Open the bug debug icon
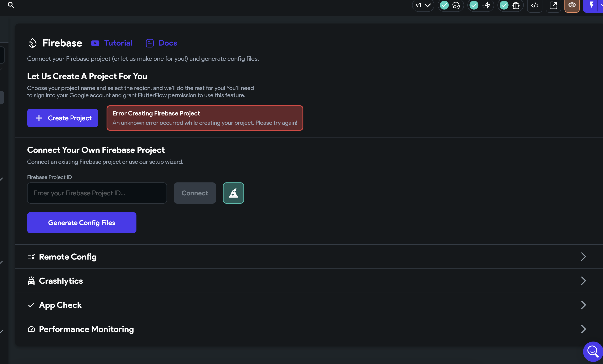The width and height of the screenshot is (603, 364). pos(516,5)
